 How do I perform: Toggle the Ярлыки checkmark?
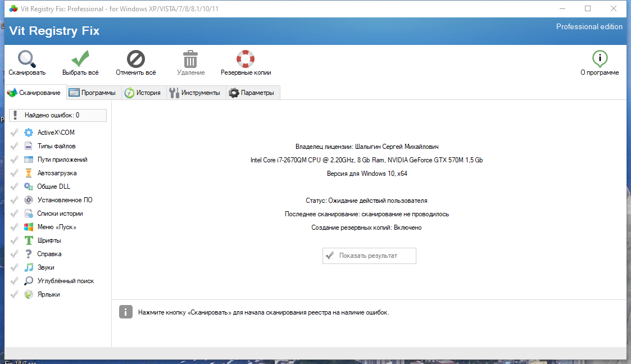point(14,294)
